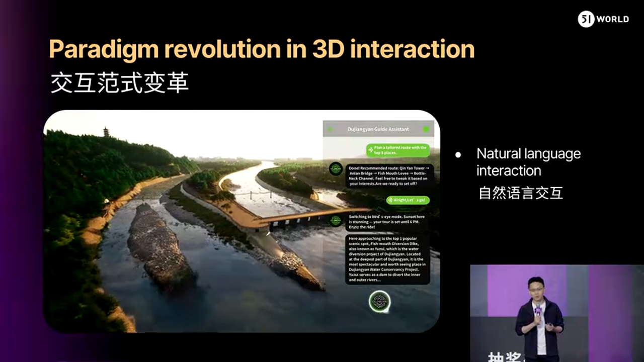Click assistant avatar beside recommended route reply
644x362 pixels.
click(x=336, y=169)
